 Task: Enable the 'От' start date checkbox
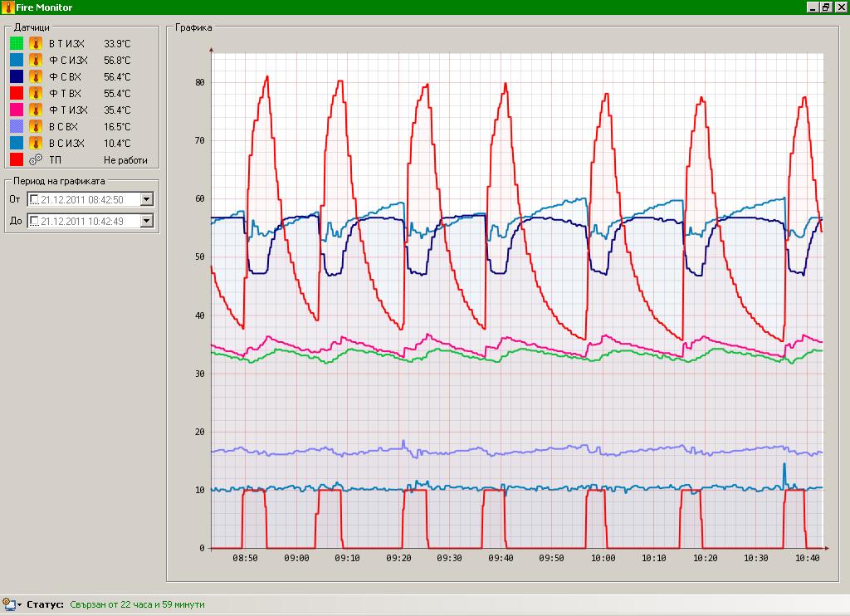click(34, 199)
